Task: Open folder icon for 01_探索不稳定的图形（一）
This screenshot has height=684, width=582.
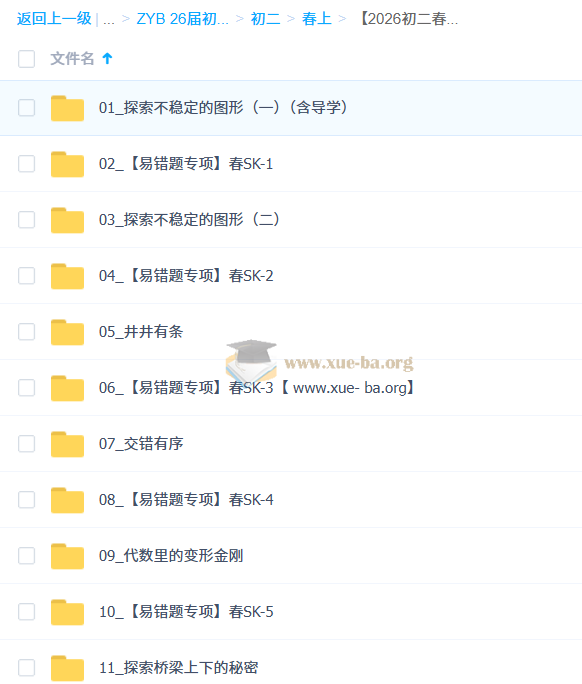Action: click(x=67, y=108)
